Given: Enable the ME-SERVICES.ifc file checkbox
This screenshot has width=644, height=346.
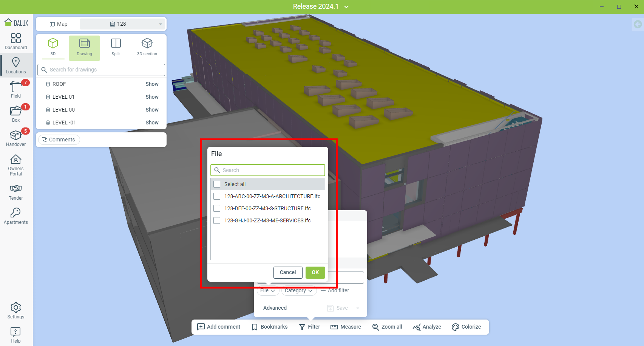Looking at the screenshot, I should (217, 220).
